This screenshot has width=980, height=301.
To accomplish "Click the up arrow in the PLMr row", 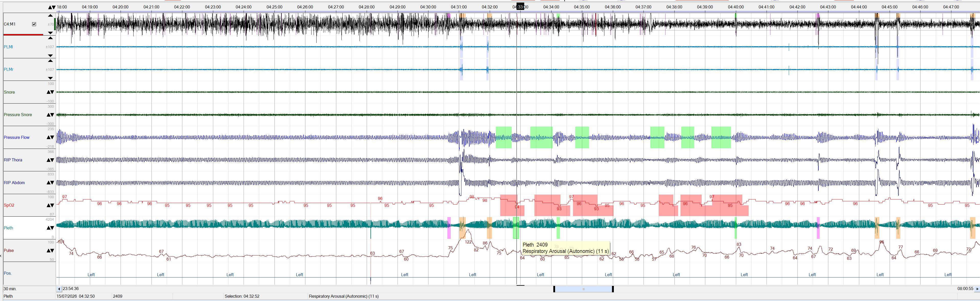I will coord(50,61).
